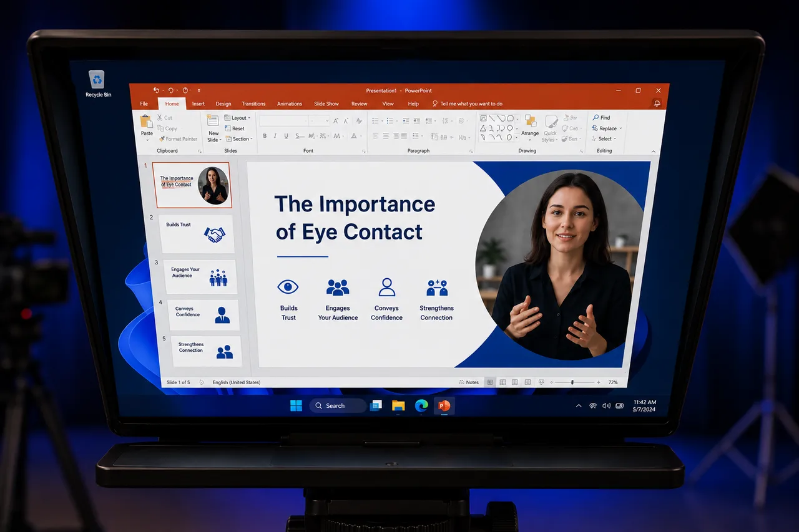Align text left
799x532 pixels.
coord(376,136)
